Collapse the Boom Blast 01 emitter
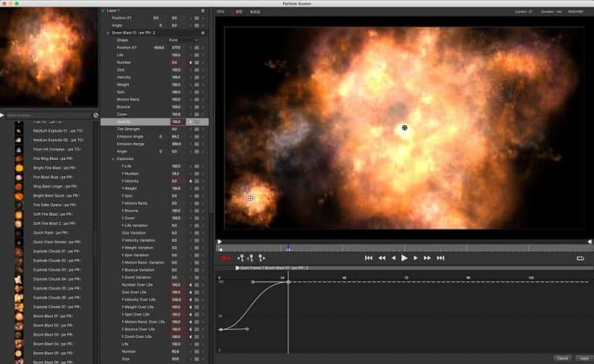The height and width of the screenshot is (364, 594). click(108, 33)
